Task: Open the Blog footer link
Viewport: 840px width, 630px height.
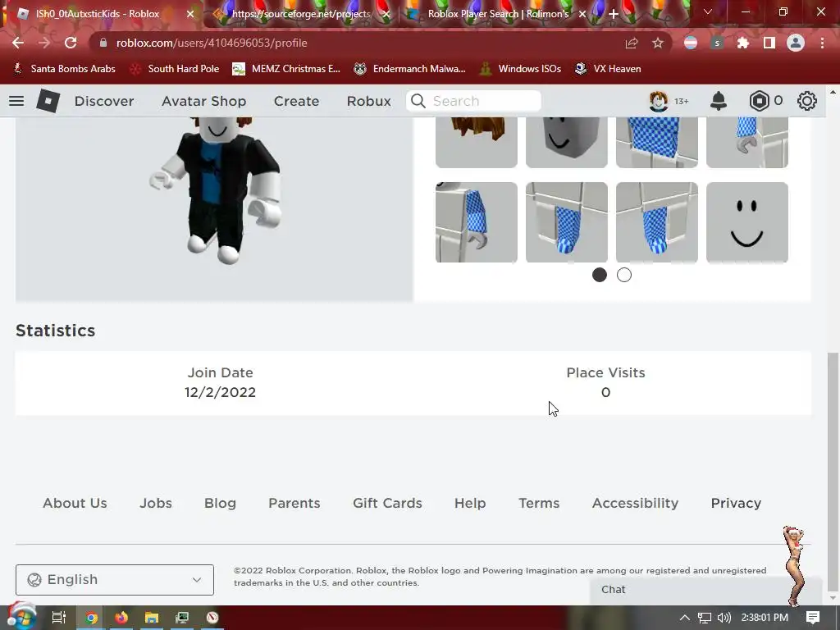Action: pos(220,503)
